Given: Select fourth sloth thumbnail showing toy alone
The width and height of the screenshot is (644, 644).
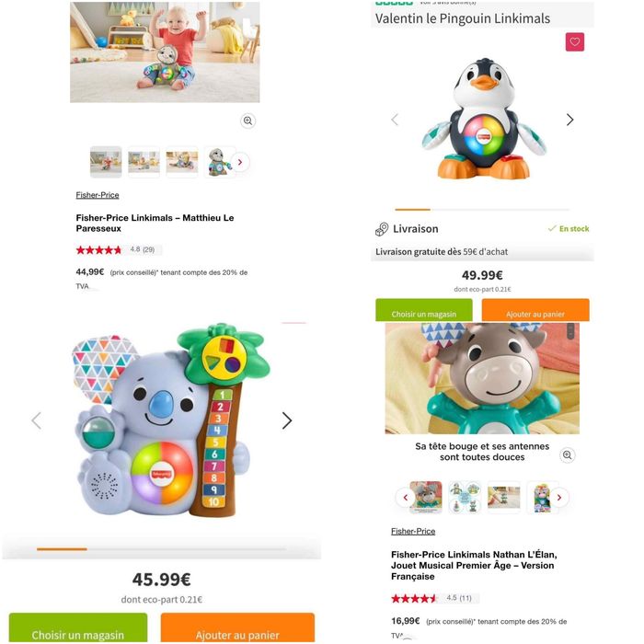Looking at the screenshot, I should coord(219,162).
